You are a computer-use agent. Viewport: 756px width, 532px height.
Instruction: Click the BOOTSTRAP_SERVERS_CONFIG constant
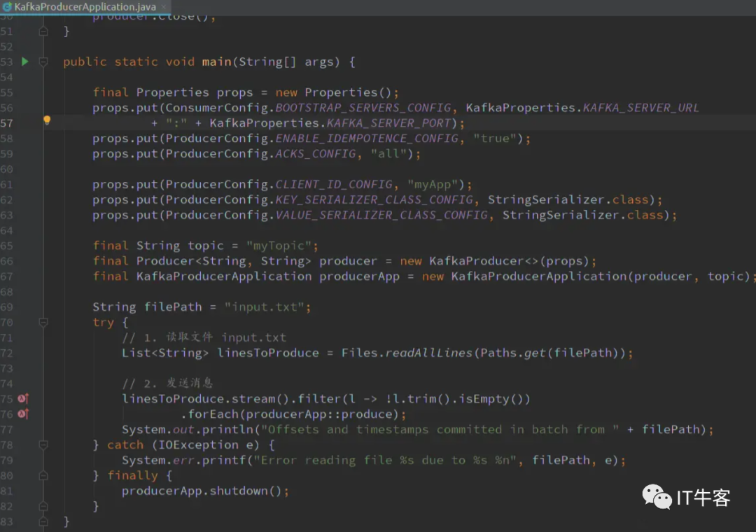[x=363, y=108]
